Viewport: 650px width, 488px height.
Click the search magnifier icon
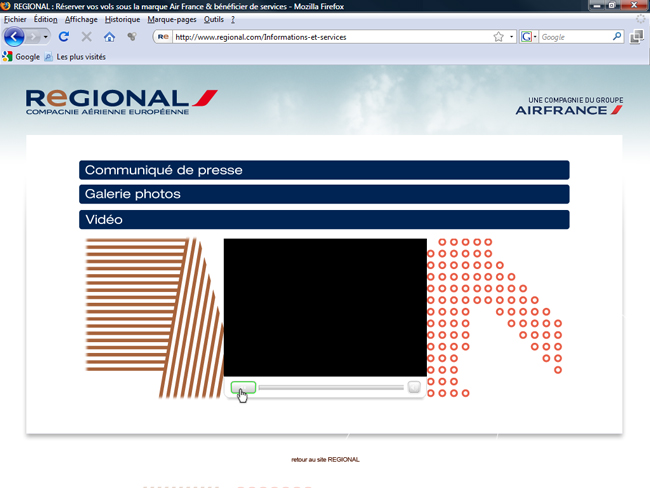pyautogui.click(x=617, y=36)
